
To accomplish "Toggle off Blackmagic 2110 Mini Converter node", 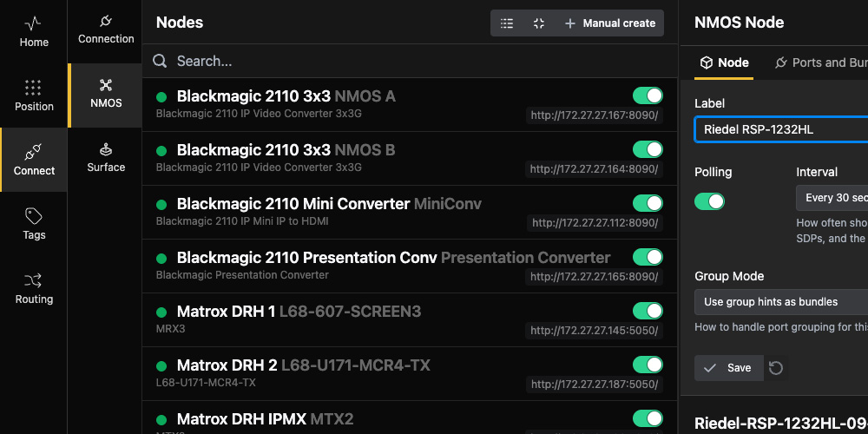I will click(648, 203).
